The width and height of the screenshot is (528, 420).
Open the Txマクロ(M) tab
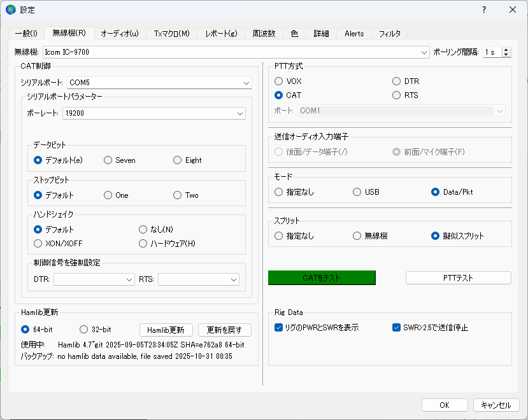click(x=172, y=34)
